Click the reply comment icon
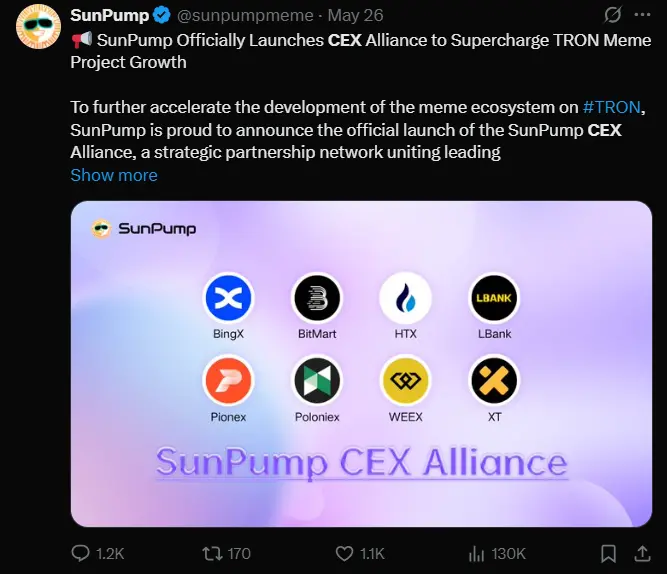The height and width of the screenshot is (574, 667). click(x=81, y=553)
